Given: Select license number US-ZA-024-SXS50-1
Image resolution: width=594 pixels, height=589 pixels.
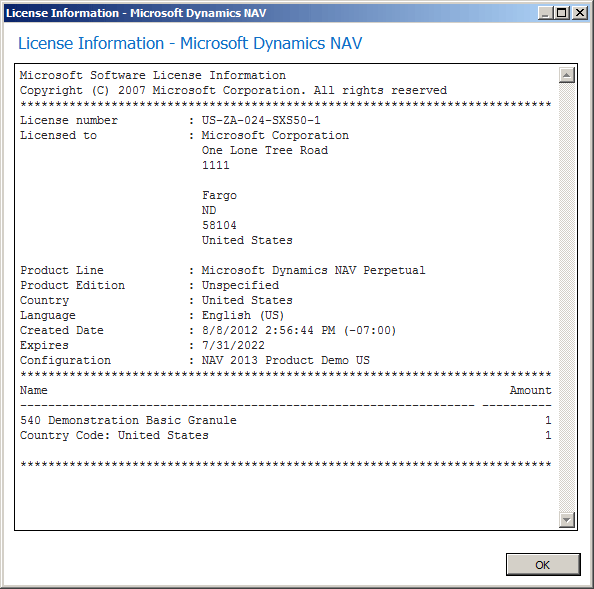Looking at the screenshot, I should coord(261,120).
